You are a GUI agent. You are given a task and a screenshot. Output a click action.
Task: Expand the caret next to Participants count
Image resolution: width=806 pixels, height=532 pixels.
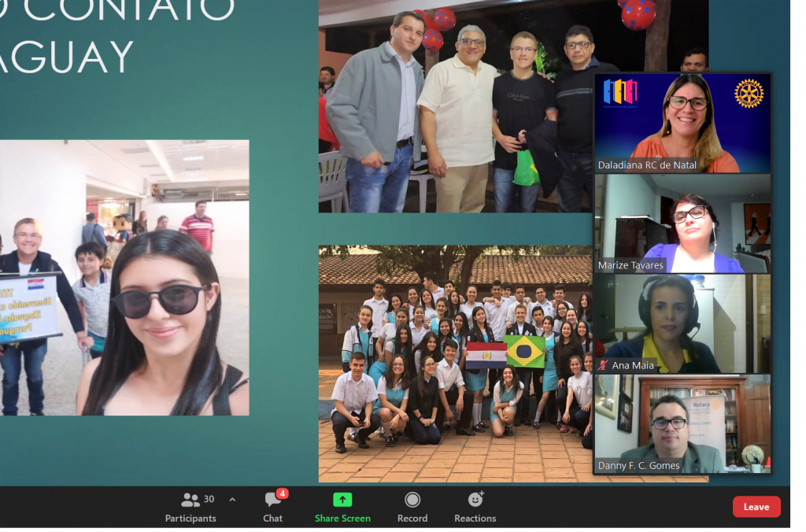232,500
